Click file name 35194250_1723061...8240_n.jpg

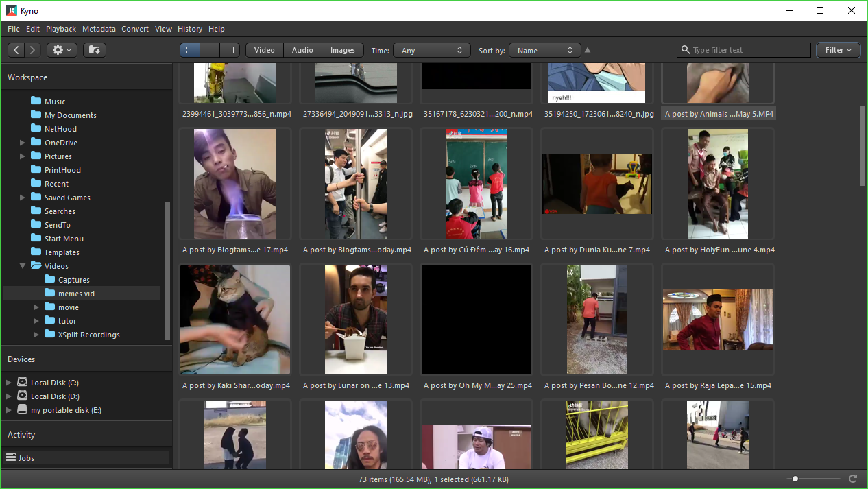(x=599, y=114)
